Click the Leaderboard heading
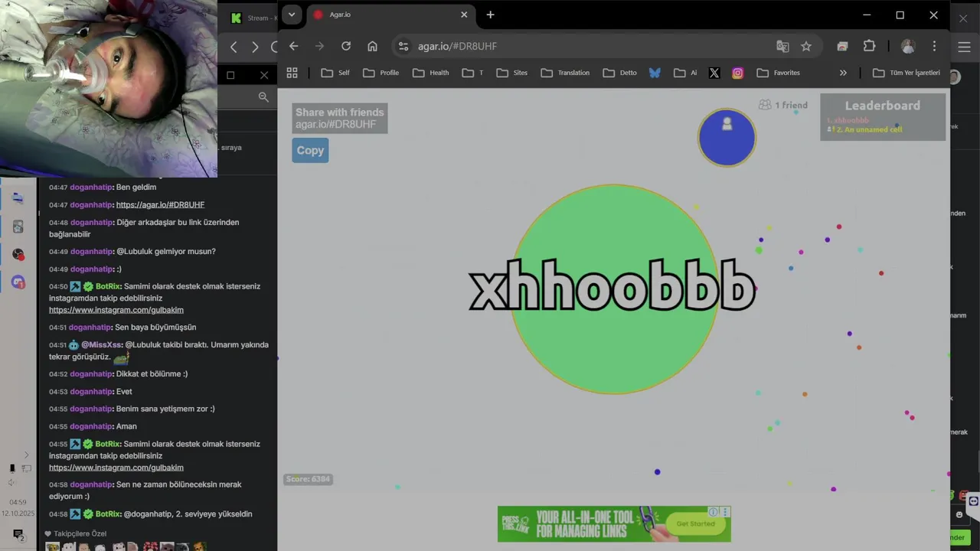 (x=883, y=106)
